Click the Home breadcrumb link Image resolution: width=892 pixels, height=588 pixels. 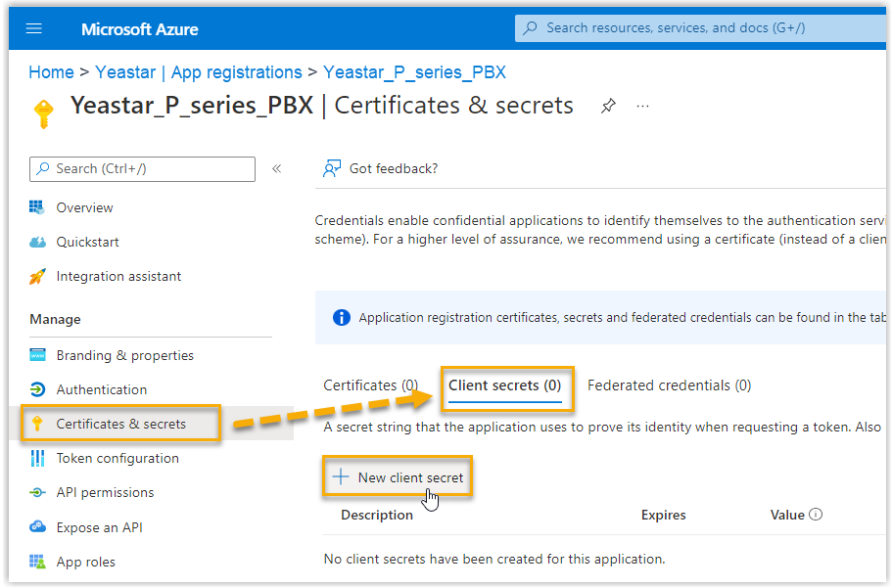point(51,72)
